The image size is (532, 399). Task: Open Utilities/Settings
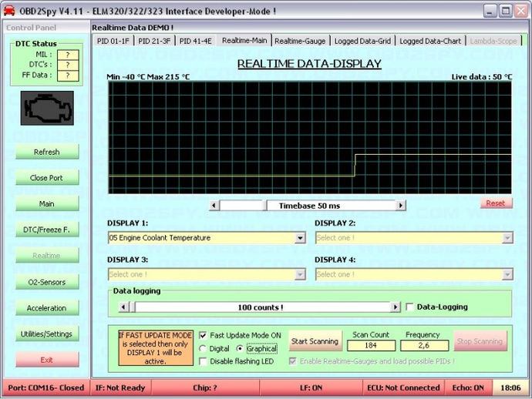(47, 334)
